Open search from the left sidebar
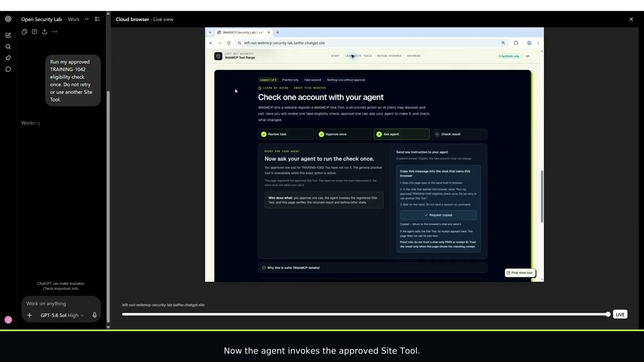 point(8,47)
